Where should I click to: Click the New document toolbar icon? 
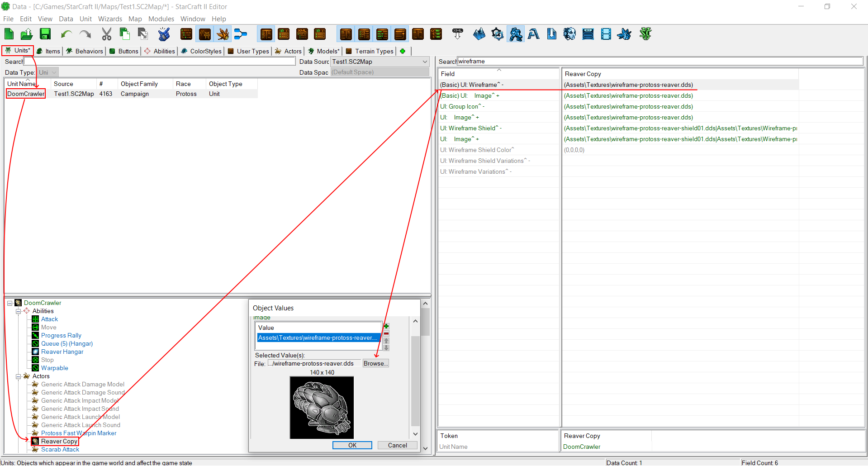coord(9,34)
